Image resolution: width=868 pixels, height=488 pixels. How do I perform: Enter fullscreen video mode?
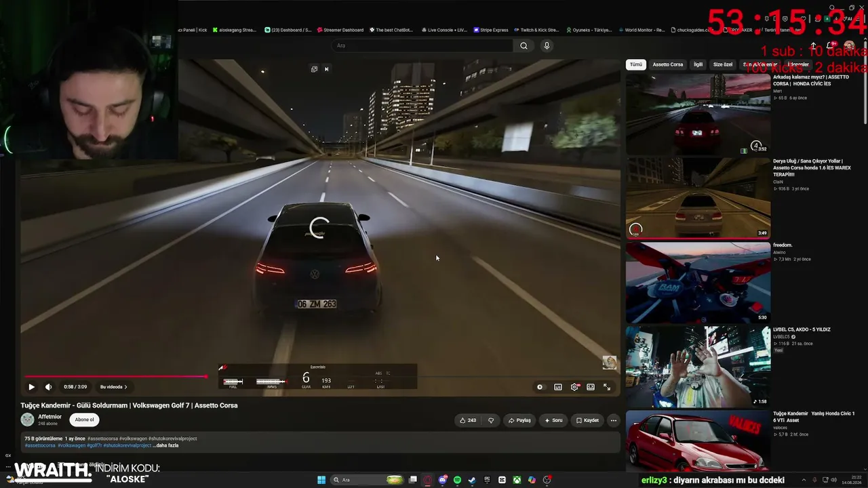607,387
